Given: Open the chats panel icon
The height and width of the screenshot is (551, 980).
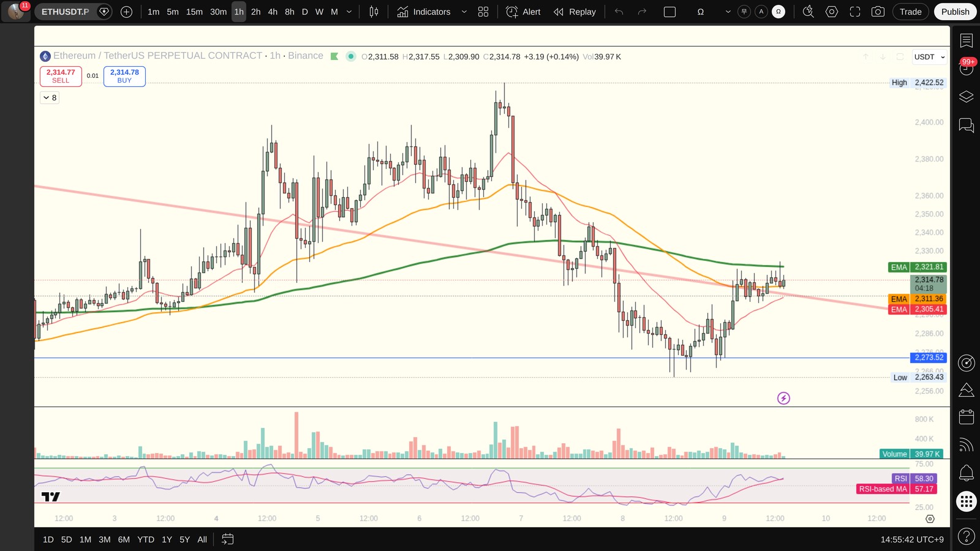Looking at the screenshot, I should (967, 126).
